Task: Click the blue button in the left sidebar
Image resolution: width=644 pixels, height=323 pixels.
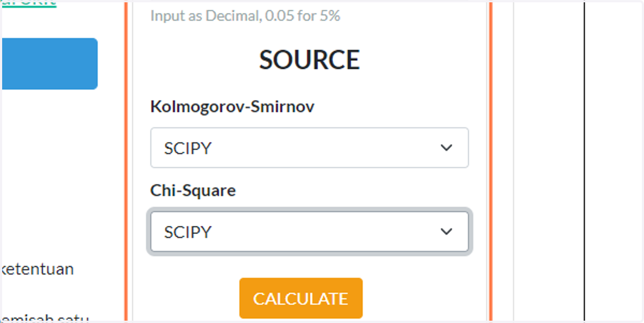Action: (x=49, y=63)
